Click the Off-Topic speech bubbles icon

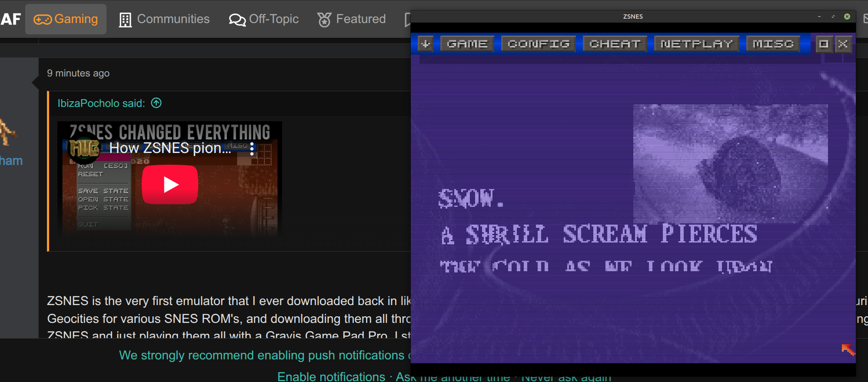click(237, 20)
